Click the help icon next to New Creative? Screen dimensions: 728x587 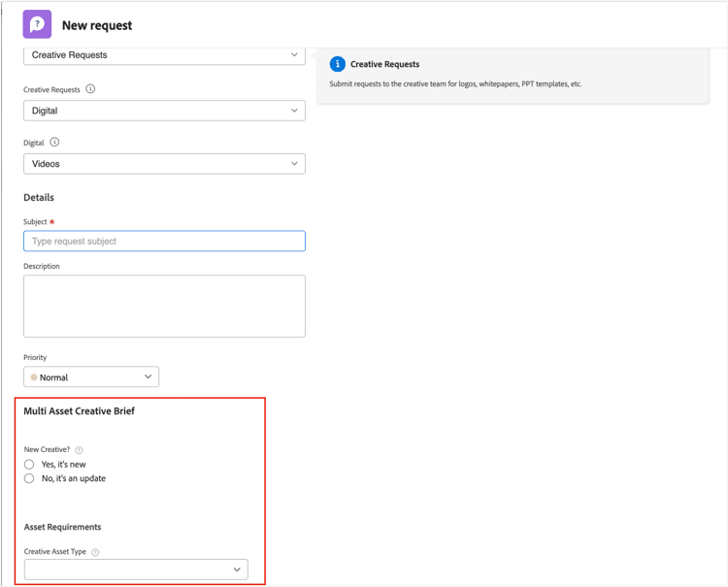click(80, 450)
